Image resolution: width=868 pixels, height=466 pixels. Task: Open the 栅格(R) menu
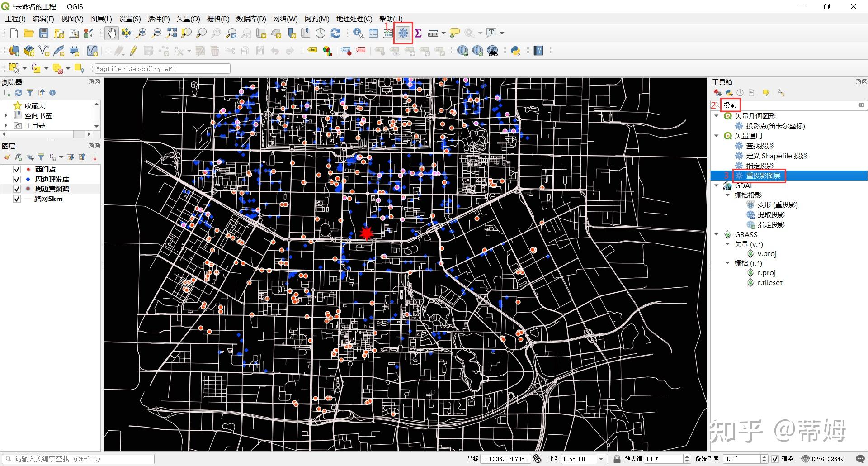218,19
